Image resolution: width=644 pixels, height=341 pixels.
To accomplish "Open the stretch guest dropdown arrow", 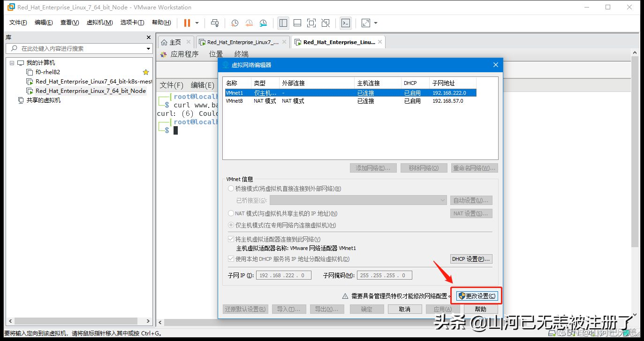I will [376, 23].
